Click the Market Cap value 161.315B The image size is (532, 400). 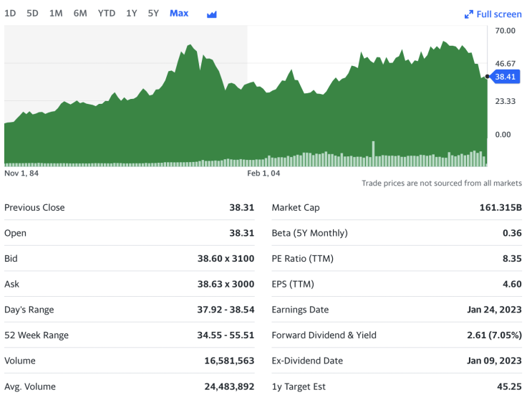pos(500,208)
